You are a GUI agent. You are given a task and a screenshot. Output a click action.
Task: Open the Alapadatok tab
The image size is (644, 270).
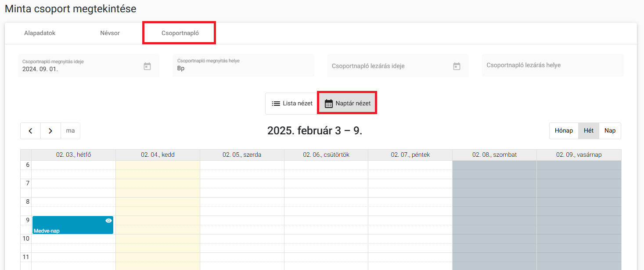point(40,33)
